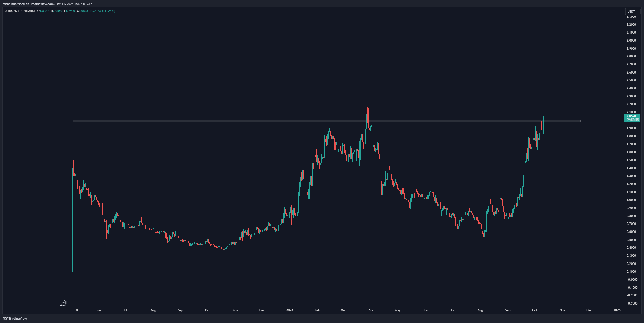
Task: Click the Oct label before 2024 on time axis
Action: coord(207,310)
